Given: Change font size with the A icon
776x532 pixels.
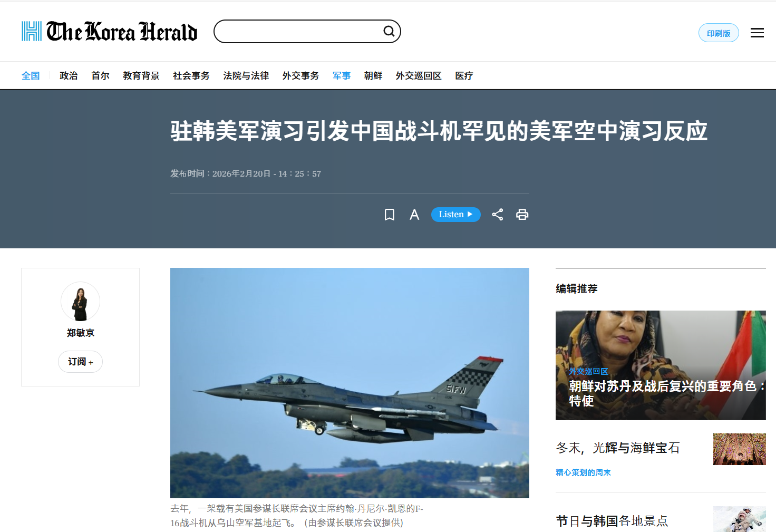Looking at the screenshot, I should click(x=414, y=215).
